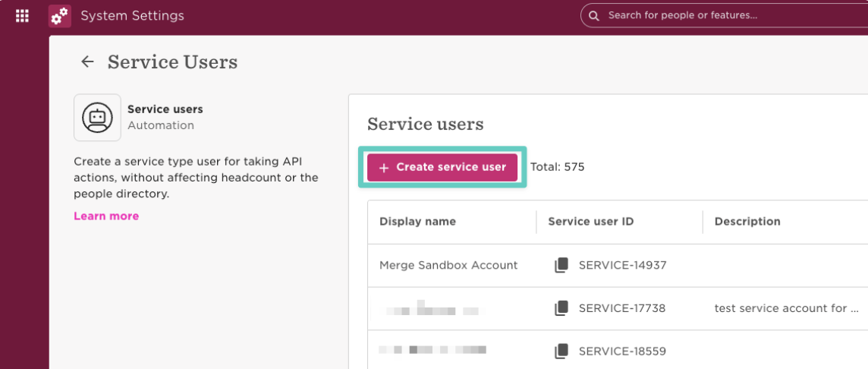Click the Description column header
Image resolution: width=868 pixels, height=369 pixels.
pos(747,222)
